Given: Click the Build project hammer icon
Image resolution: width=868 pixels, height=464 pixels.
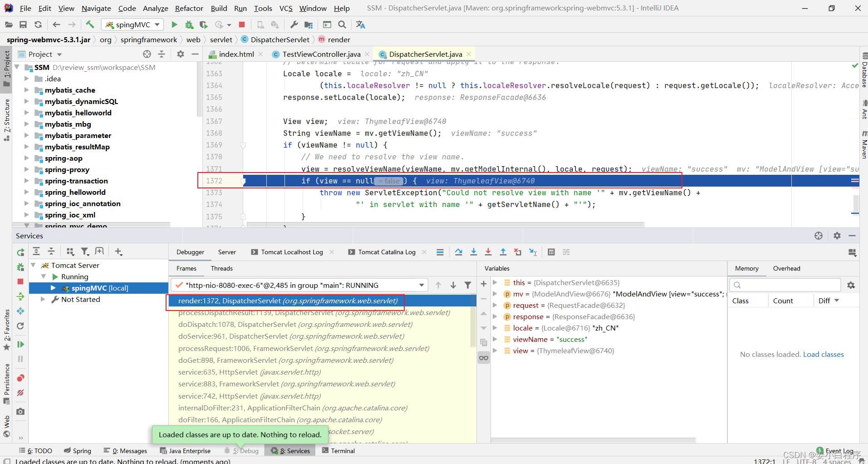Looking at the screenshot, I should coord(90,25).
